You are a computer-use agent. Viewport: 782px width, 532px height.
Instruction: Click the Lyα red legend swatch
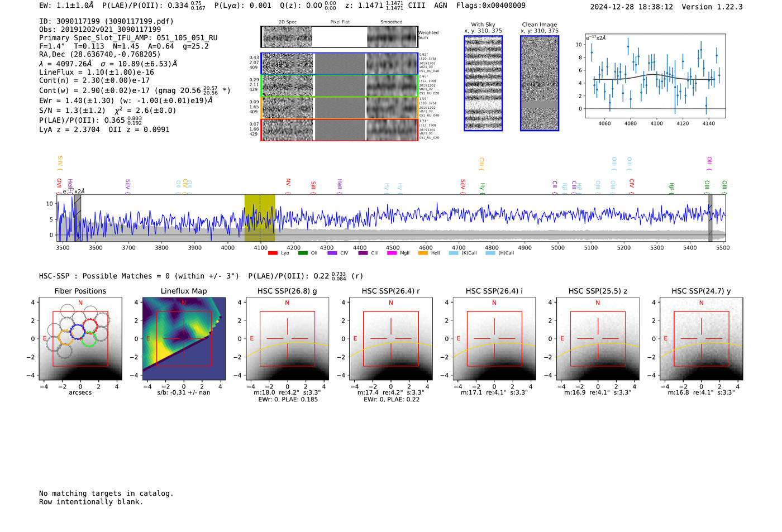click(x=273, y=253)
